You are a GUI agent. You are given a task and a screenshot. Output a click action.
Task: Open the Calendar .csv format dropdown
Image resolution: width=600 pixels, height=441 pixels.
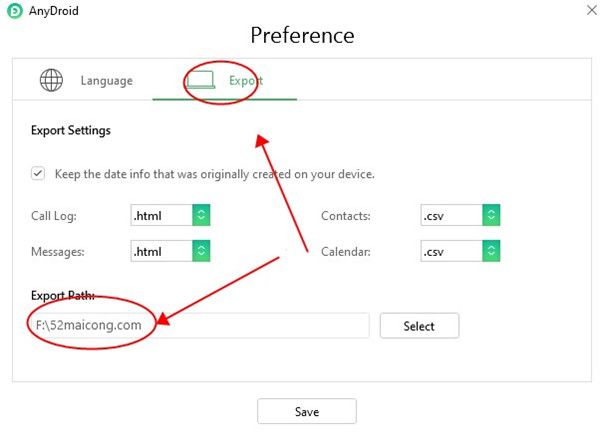(451, 251)
